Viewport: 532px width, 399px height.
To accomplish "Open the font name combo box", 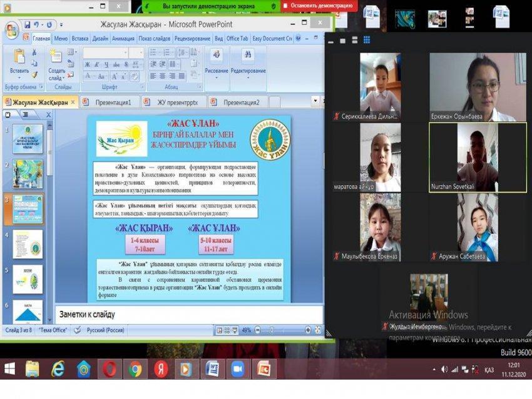I will tap(106, 53).
